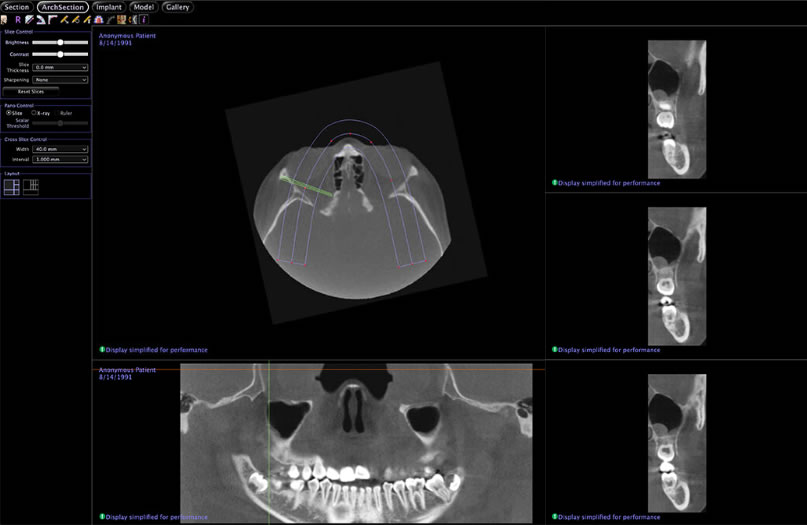Click the top cross-section slice image

pos(677,108)
